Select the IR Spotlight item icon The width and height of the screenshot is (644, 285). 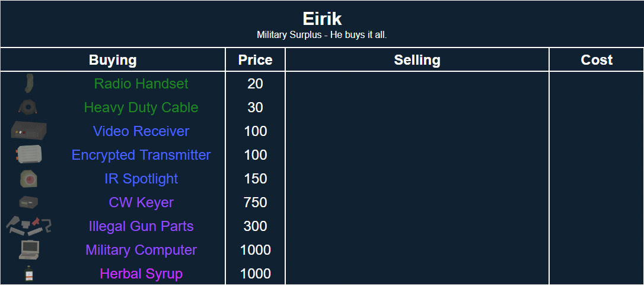[28, 179]
